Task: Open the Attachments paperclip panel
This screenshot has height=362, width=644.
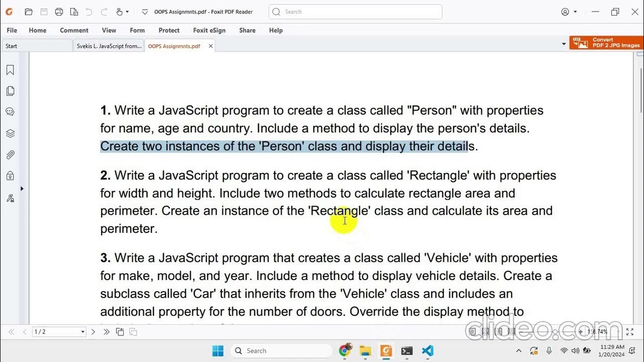Action: click(10, 155)
